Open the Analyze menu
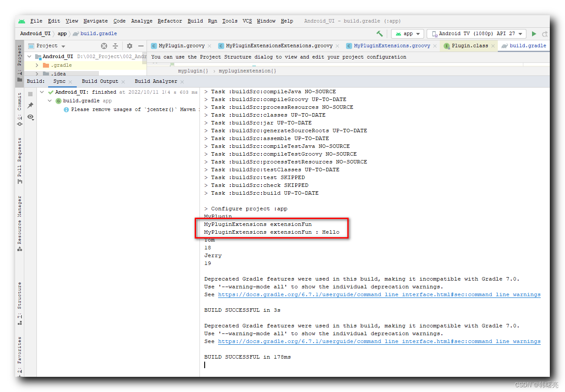565x392 pixels. [x=141, y=21]
